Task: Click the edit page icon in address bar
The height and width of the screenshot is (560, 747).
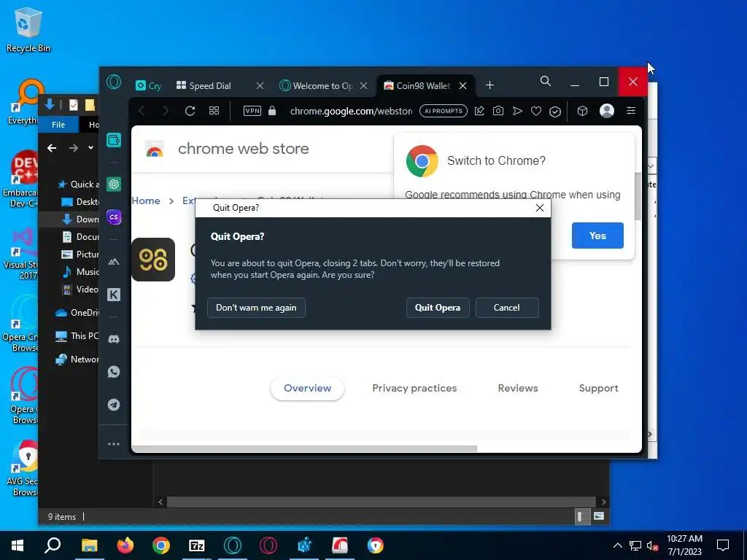Action: [479, 111]
